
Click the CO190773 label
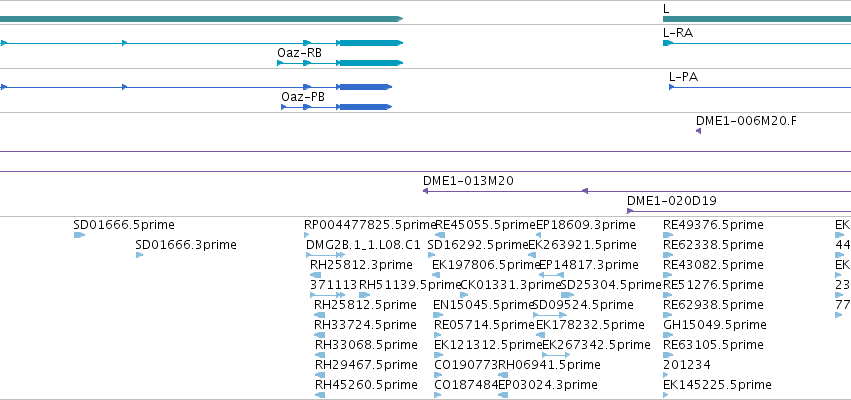tap(466, 365)
